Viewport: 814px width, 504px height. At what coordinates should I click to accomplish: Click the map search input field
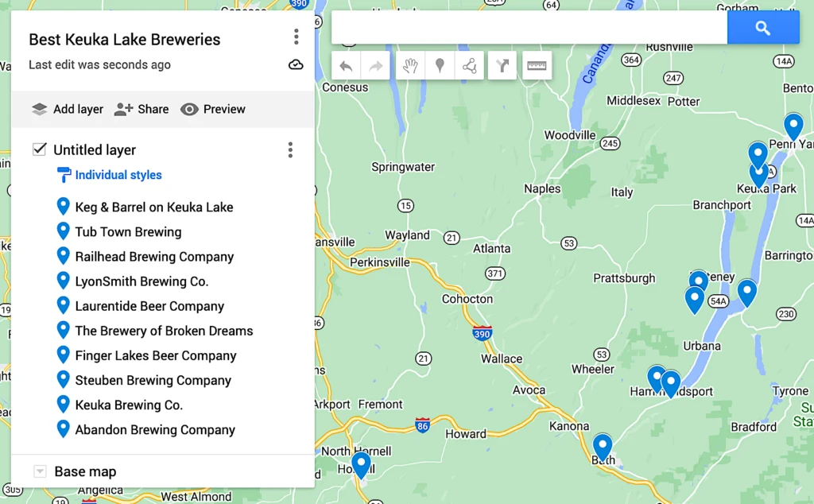[529, 28]
